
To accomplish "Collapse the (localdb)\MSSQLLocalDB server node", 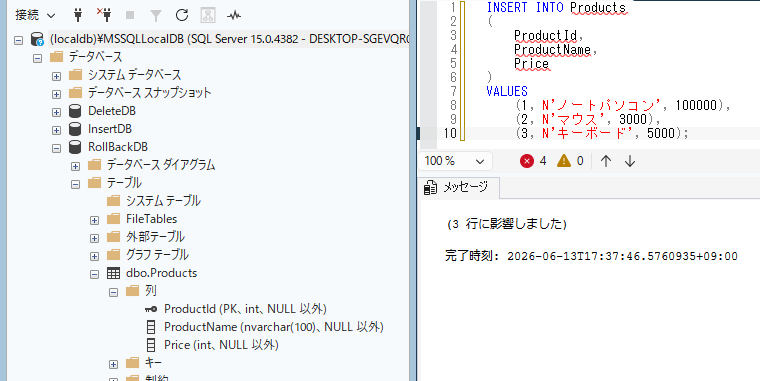I will (18, 40).
